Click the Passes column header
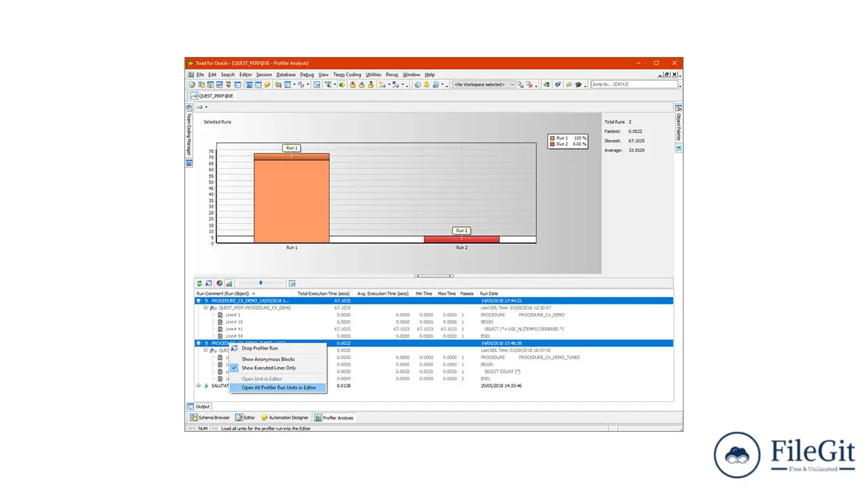 pos(467,293)
